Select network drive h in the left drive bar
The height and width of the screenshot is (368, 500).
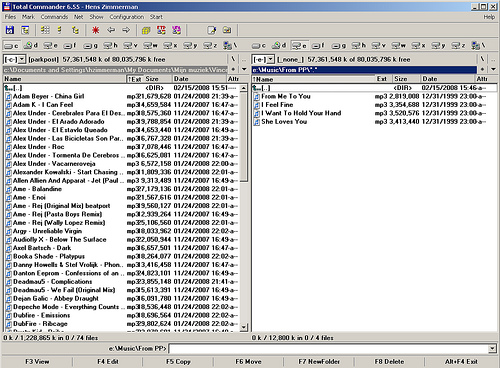(x=110, y=45)
